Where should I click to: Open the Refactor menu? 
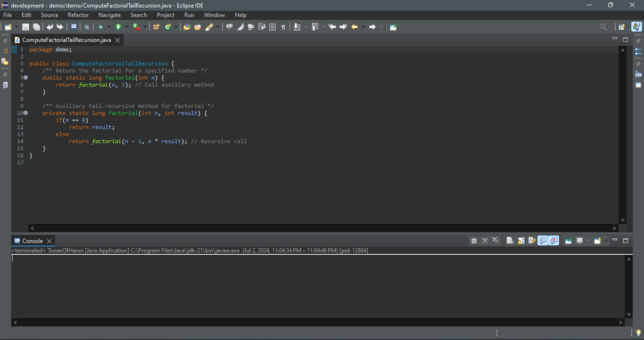pyautogui.click(x=78, y=15)
